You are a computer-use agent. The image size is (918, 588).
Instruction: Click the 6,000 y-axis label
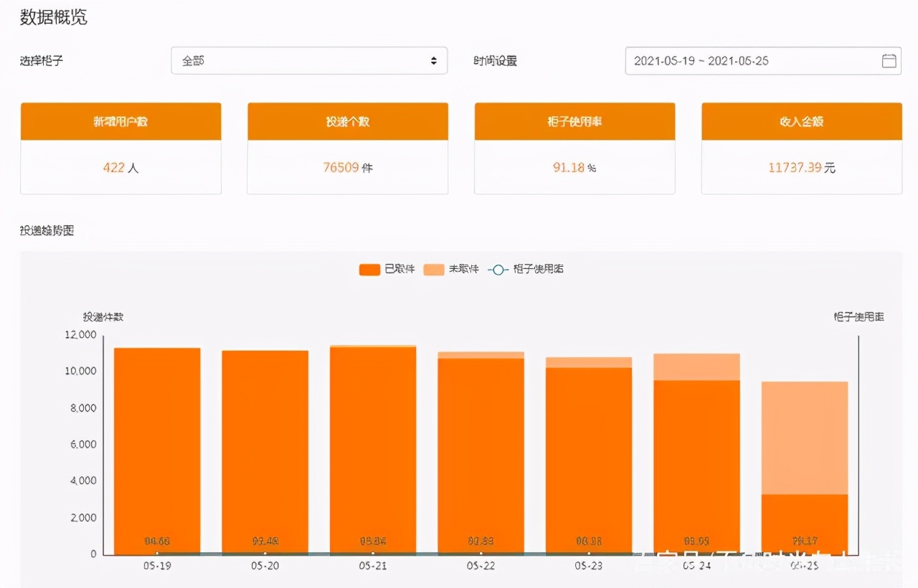(83, 445)
